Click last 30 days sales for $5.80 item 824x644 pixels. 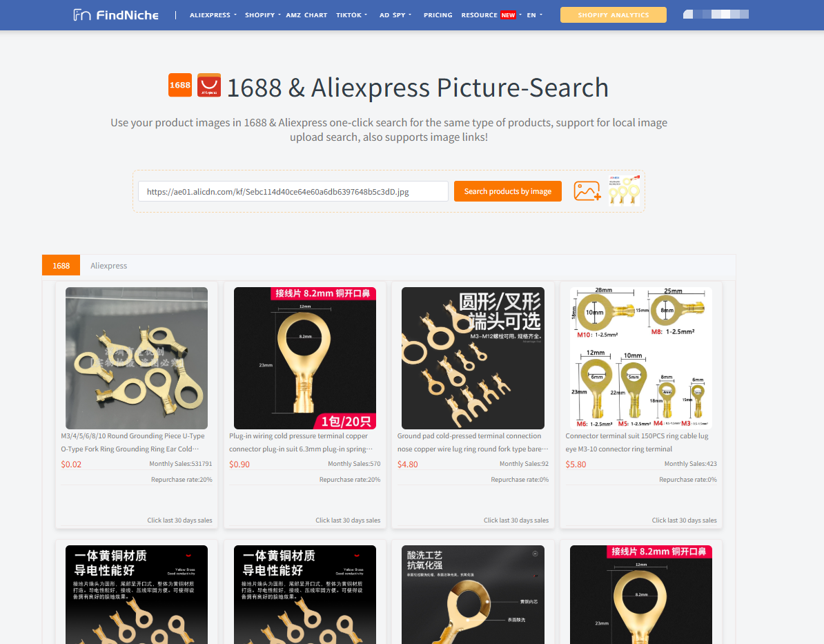(x=684, y=520)
